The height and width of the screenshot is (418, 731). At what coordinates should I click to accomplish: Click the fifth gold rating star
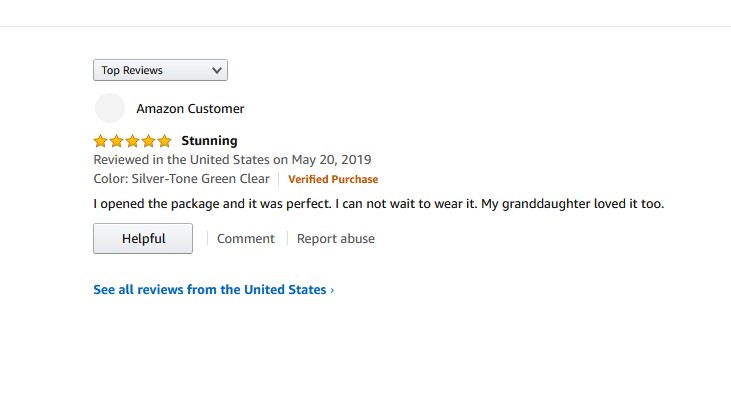164,141
